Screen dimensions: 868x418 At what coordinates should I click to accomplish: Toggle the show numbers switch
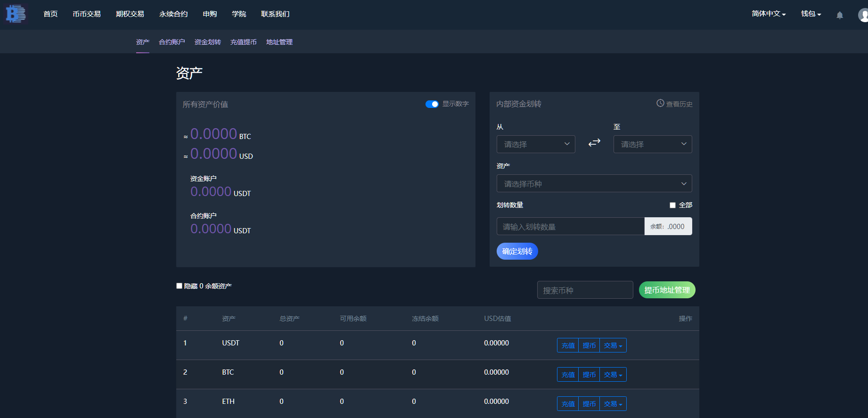pyautogui.click(x=432, y=104)
